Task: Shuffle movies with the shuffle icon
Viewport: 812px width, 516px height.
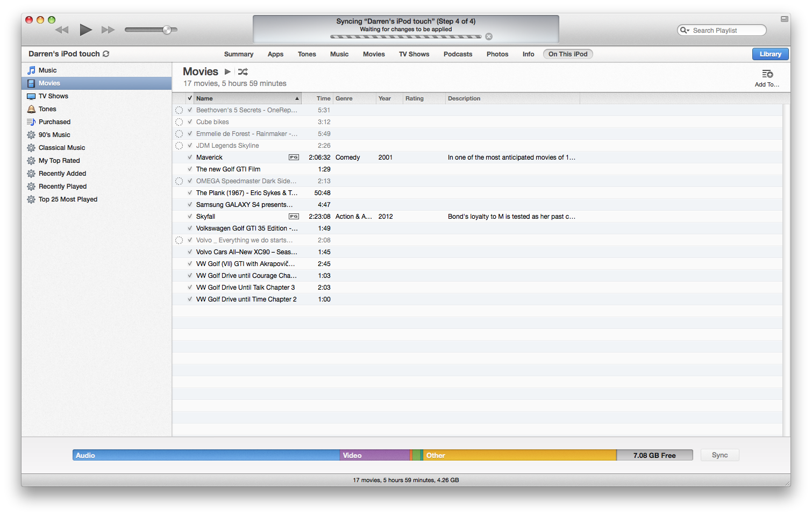Action: [243, 71]
